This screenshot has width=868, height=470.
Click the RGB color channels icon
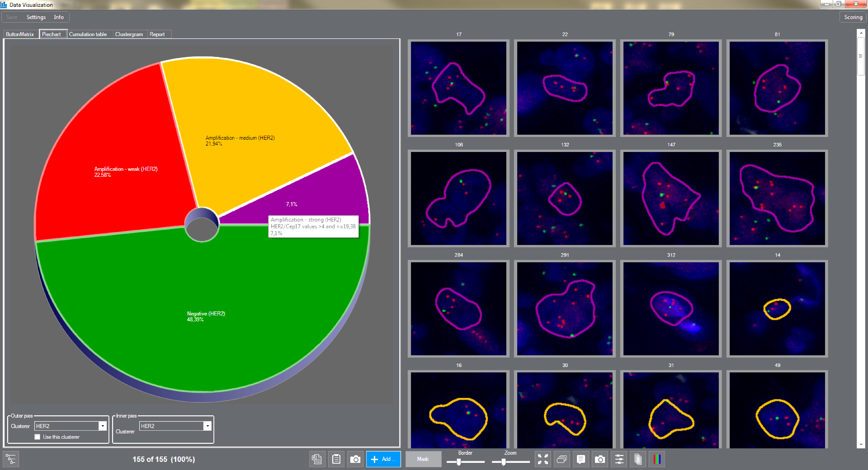(657, 459)
